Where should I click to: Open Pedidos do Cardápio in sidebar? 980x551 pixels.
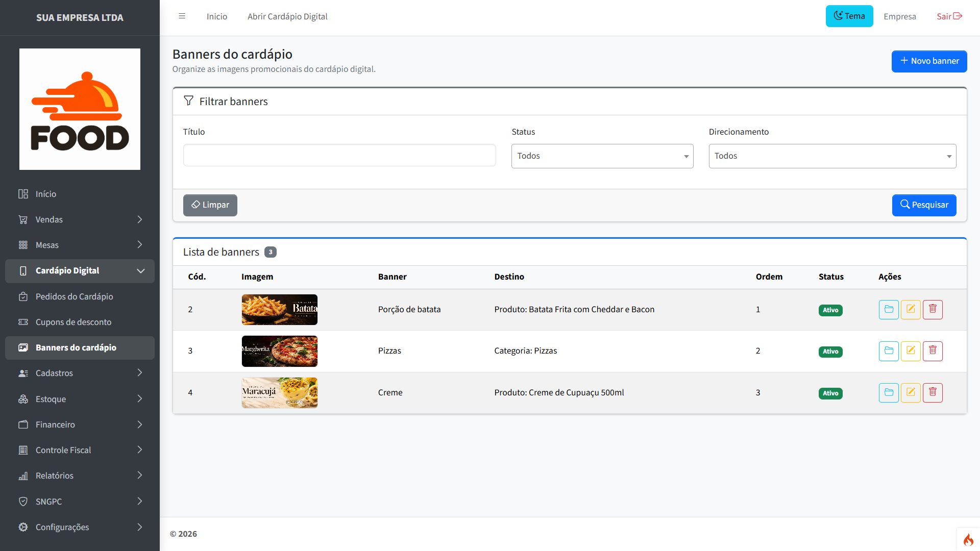pos(80,296)
